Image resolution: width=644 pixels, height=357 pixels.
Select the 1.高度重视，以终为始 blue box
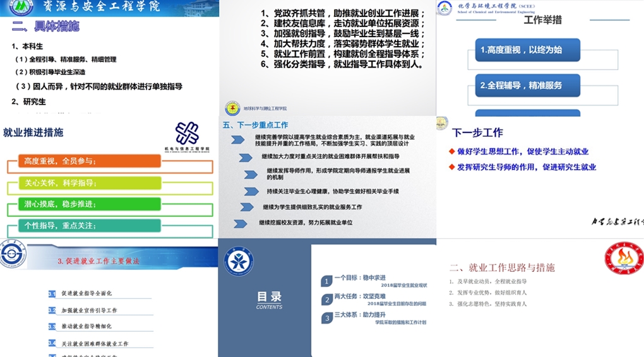pyautogui.click(x=527, y=50)
